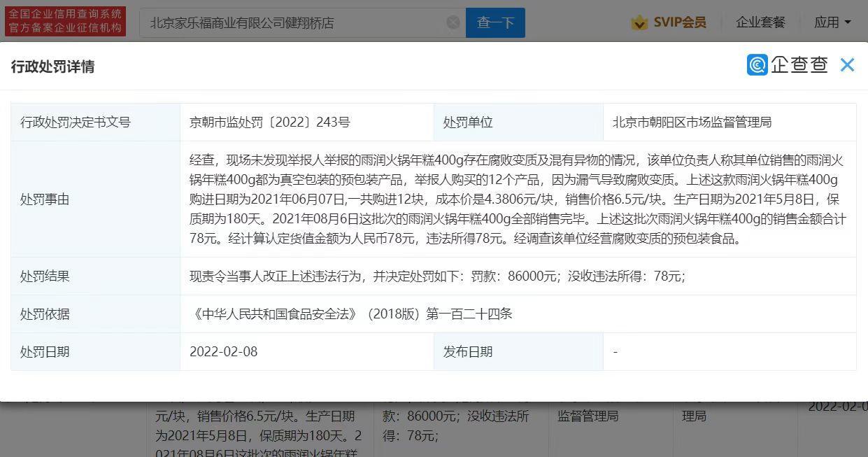Click the 处罚单位 label
This screenshot has width=868, height=457.
[468, 122]
